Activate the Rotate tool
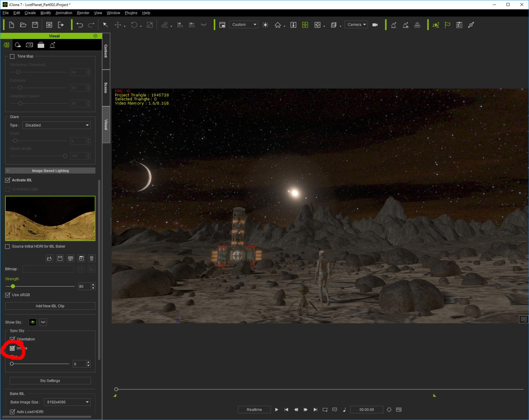The height and width of the screenshot is (420, 529). (x=134, y=25)
